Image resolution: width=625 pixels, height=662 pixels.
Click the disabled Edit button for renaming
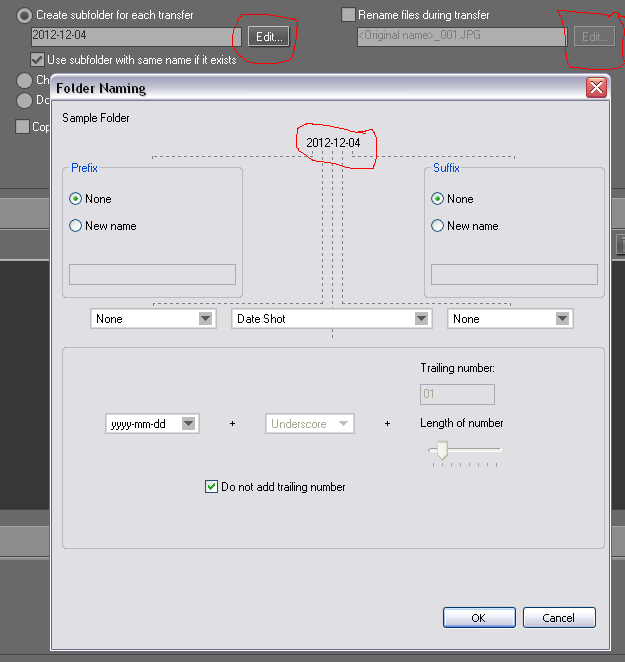(x=595, y=37)
